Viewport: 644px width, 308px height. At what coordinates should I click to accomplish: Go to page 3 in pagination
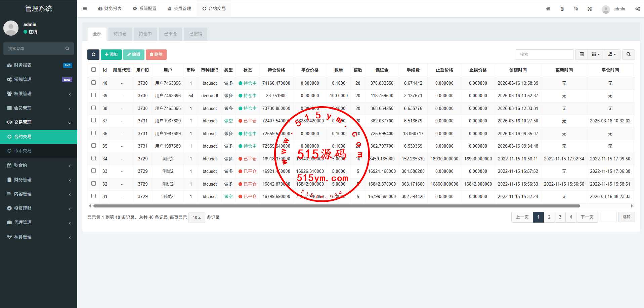tap(560, 217)
